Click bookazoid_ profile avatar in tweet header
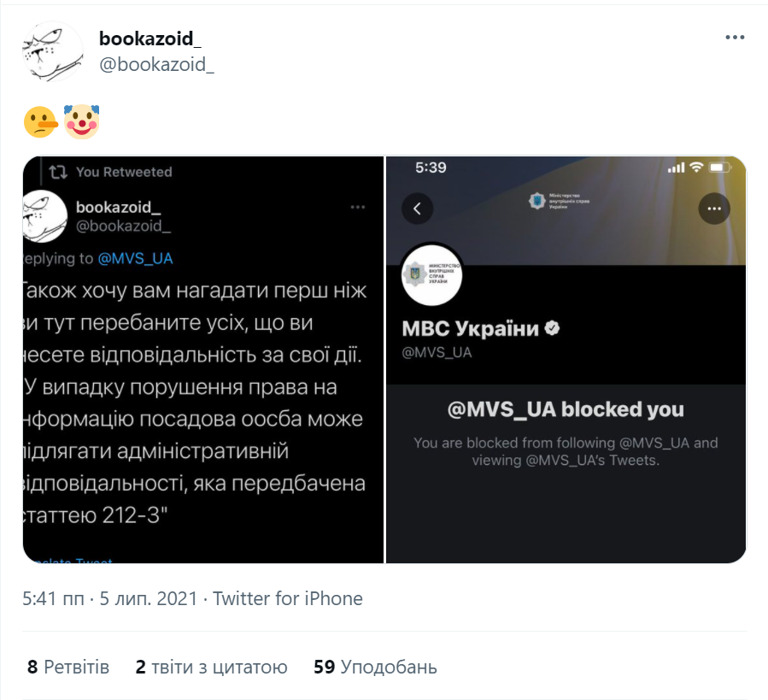768x700 pixels. click(51, 52)
